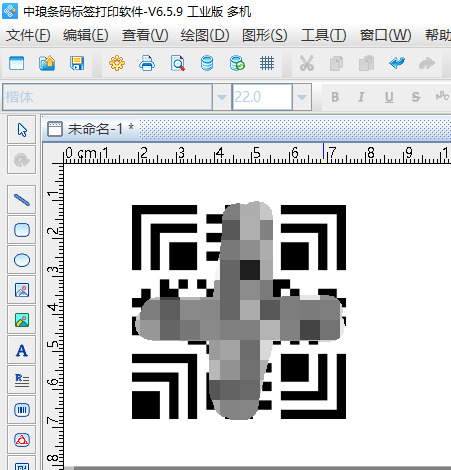Select the arrow pointer tool

click(22, 130)
